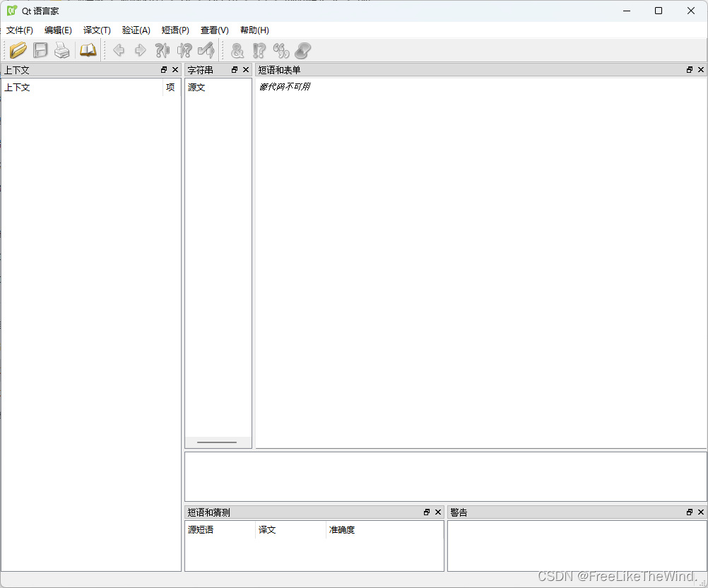Click the window resize grip corner
The height and width of the screenshot is (588, 708).
702,582
